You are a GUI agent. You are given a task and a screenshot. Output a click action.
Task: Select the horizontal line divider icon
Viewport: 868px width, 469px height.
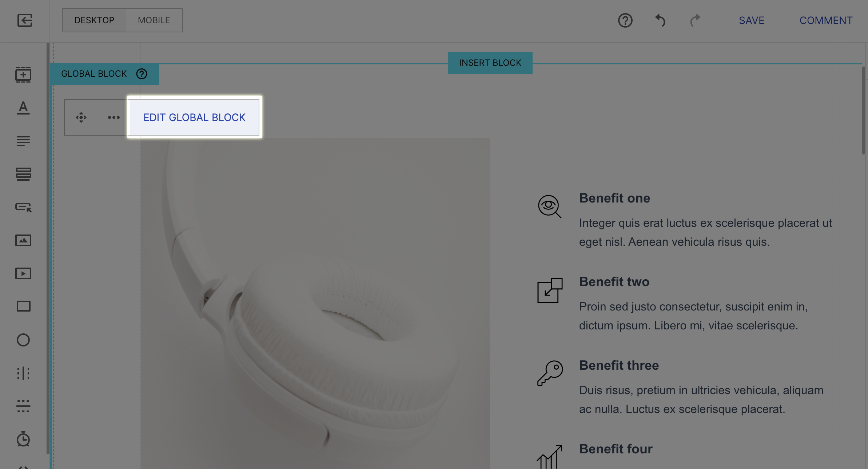23,406
